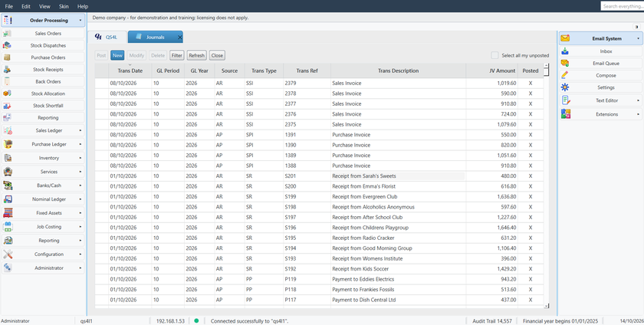Click the Fixed Assets sidebar icon

pyautogui.click(x=8, y=213)
